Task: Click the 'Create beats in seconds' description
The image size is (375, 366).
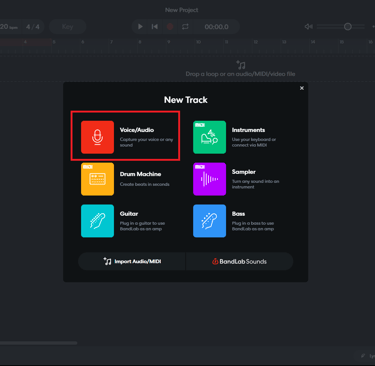Action: pos(145,184)
